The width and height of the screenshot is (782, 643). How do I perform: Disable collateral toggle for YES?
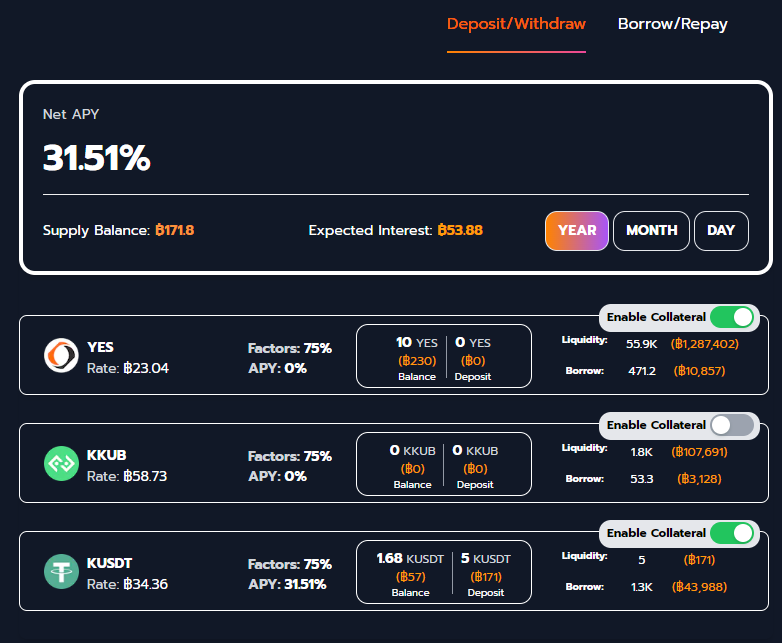coord(732,318)
